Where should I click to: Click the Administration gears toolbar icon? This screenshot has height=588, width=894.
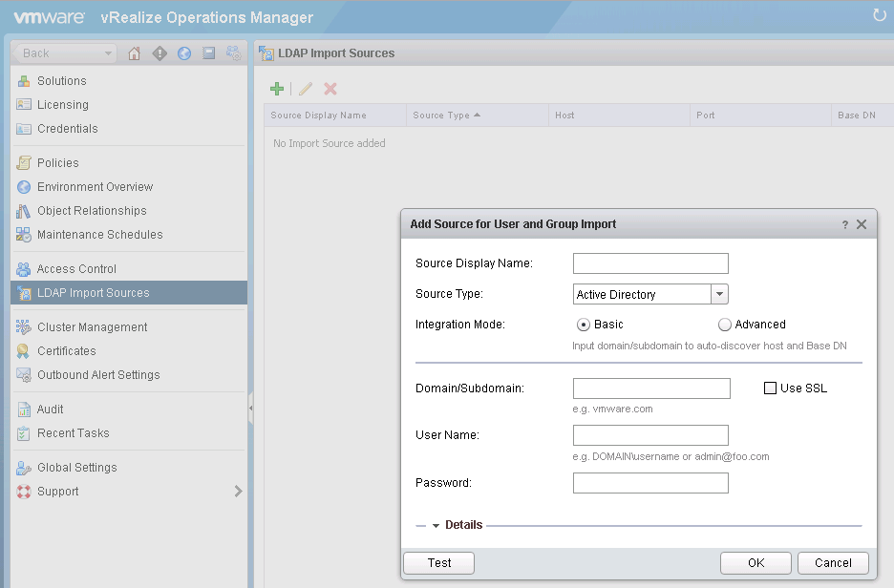[x=234, y=53]
